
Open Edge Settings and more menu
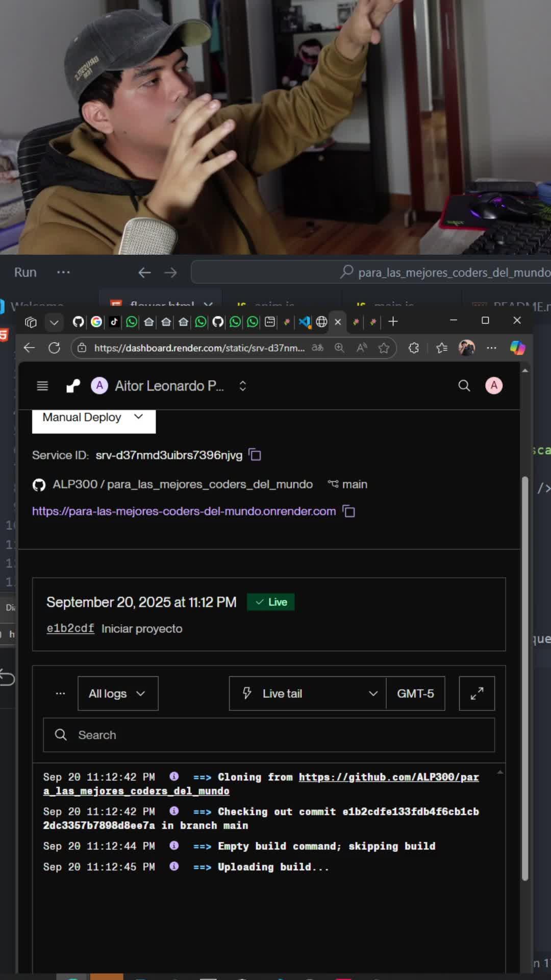tap(491, 348)
